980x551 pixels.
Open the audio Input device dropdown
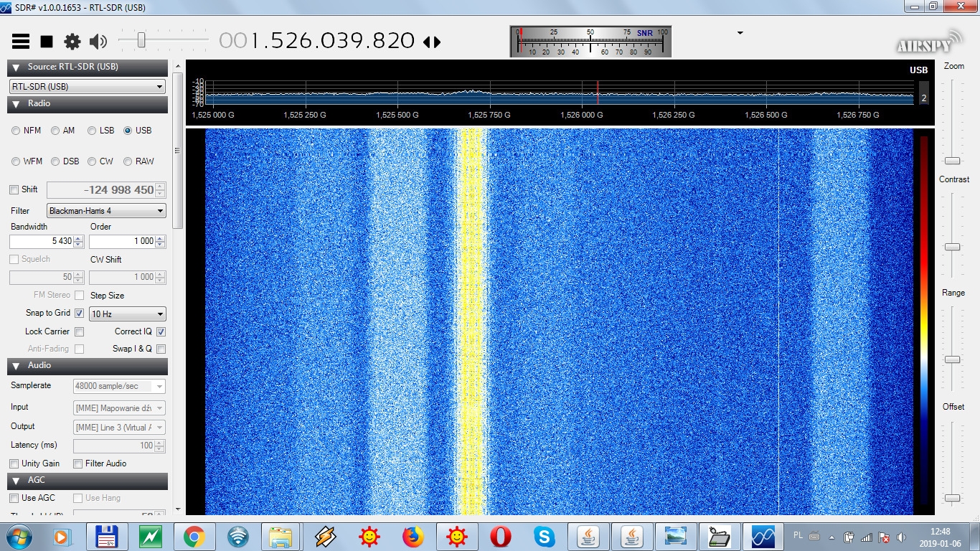pyautogui.click(x=119, y=408)
